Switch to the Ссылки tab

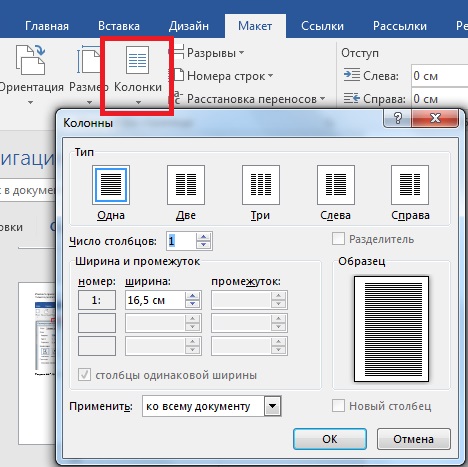point(322,26)
